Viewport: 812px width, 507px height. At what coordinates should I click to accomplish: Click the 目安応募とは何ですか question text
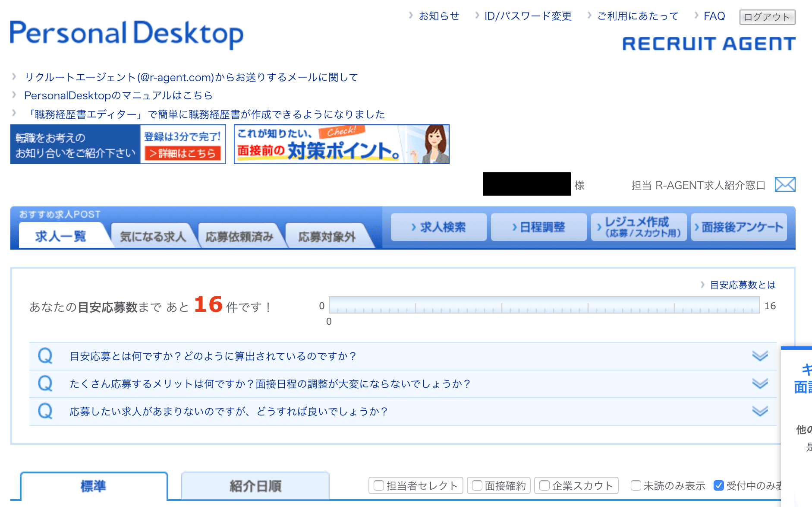click(213, 356)
